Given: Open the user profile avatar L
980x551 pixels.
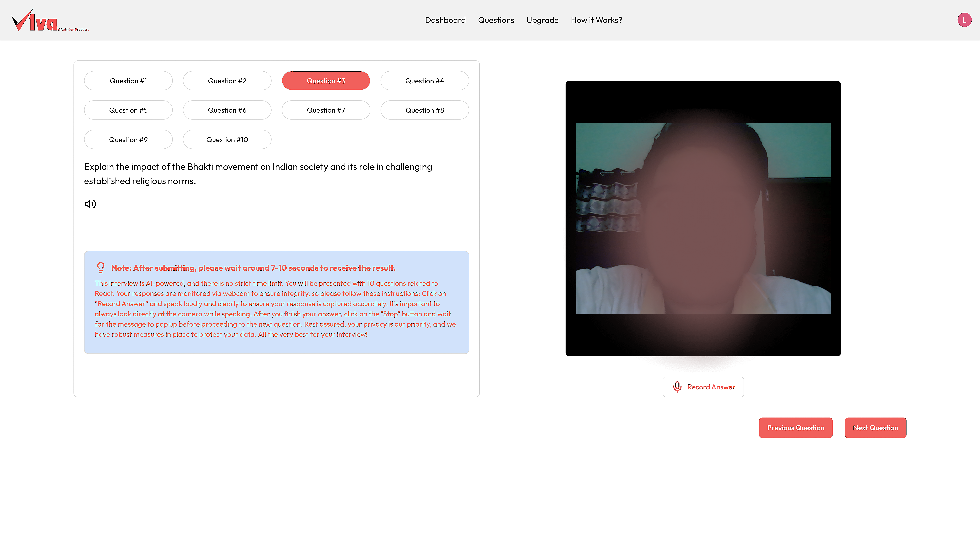Looking at the screenshot, I should coord(964,20).
